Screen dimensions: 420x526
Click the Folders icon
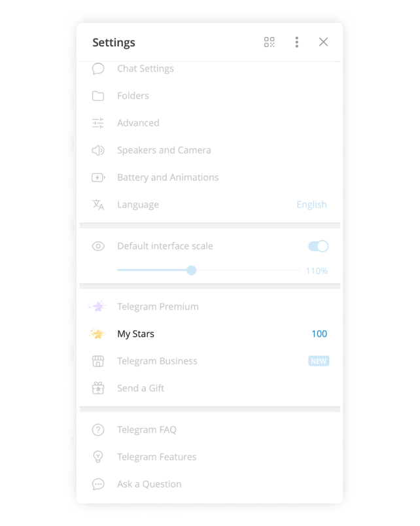click(x=98, y=96)
